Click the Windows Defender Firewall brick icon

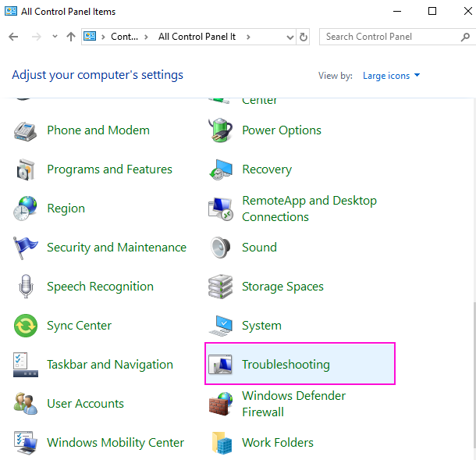pyautogui.click(x=221, y=404)
